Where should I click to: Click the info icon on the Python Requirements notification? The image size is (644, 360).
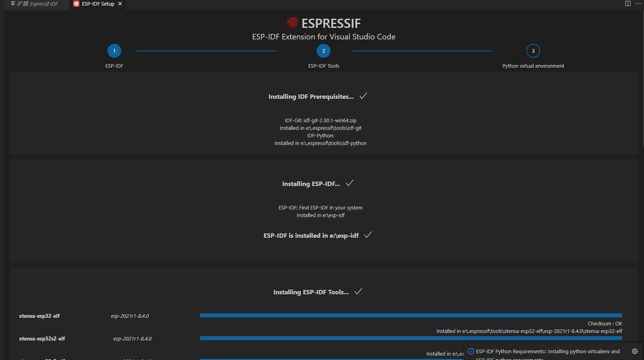tap(470, 351)
